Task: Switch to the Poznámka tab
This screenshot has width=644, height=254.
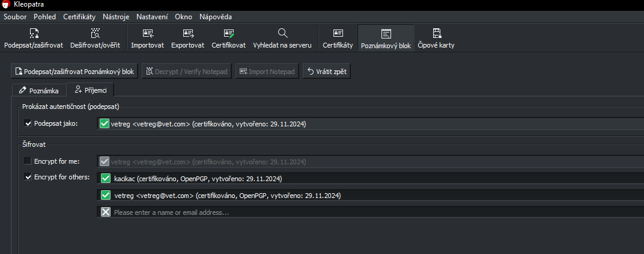Action: pyautogui.click(x=39, y=90)
